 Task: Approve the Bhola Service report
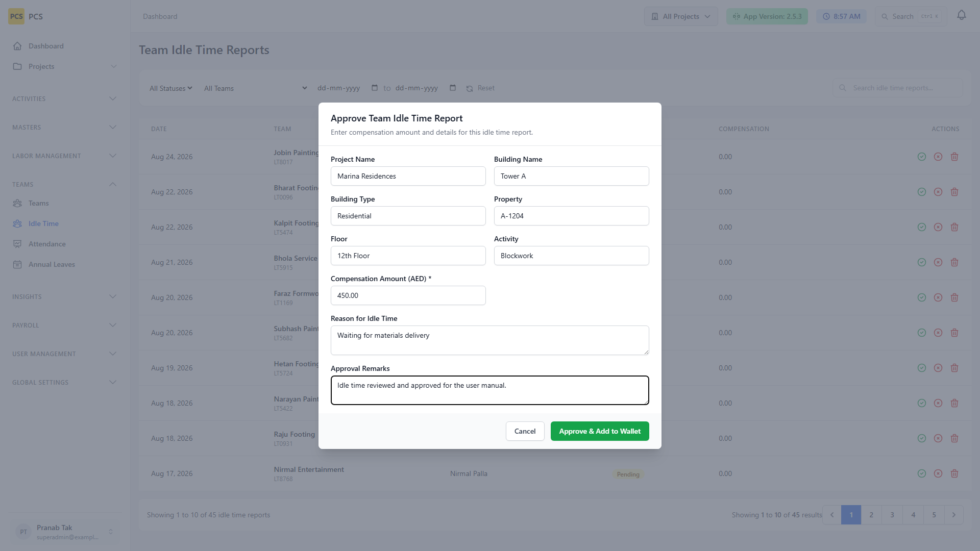click(x=921, y=262)
